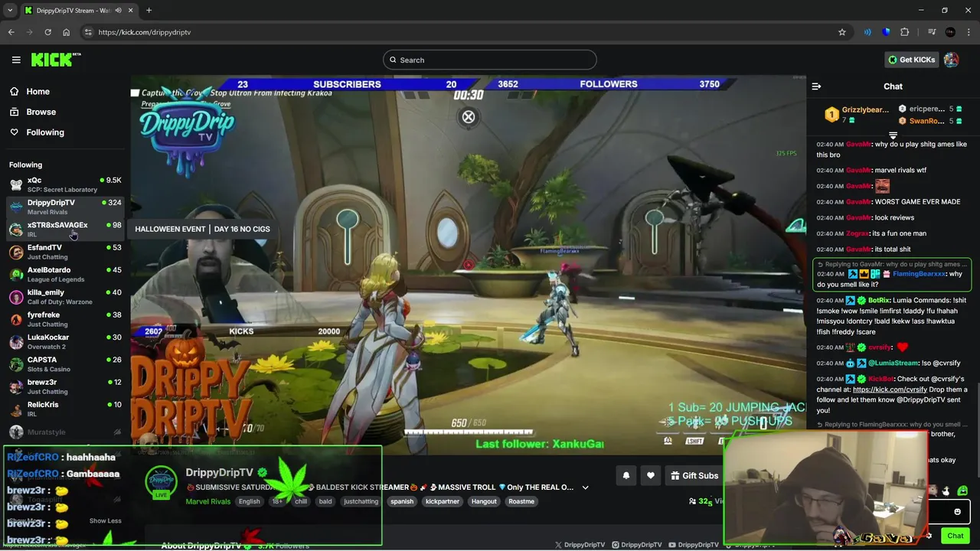Open xQc channel in Following list

(x=65, y=184)
